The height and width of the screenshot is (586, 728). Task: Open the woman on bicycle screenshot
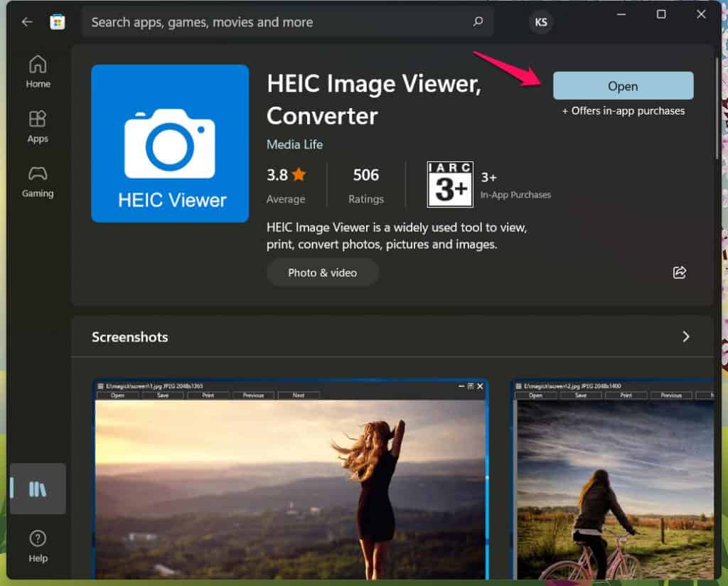[613, 479]
